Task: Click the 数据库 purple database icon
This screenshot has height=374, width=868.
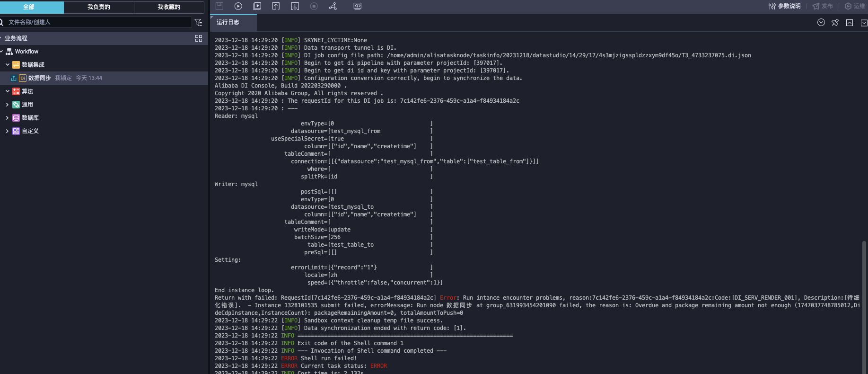Action: pos(16,118)
